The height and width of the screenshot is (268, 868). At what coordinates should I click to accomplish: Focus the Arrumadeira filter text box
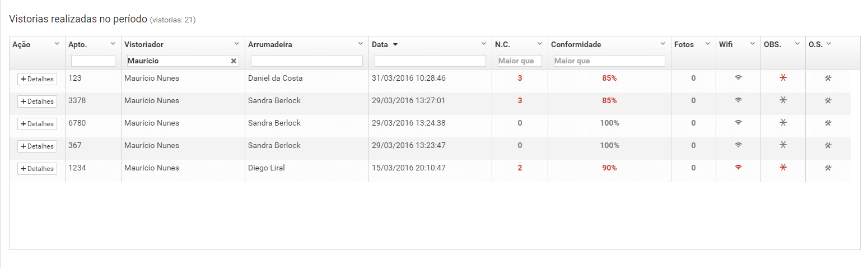point(306,61)
